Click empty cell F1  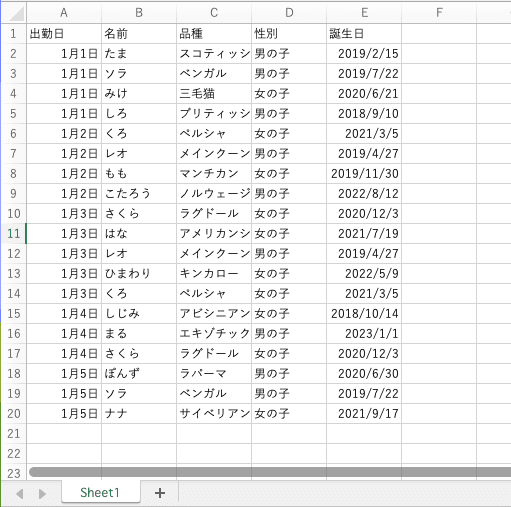(439, 33)
